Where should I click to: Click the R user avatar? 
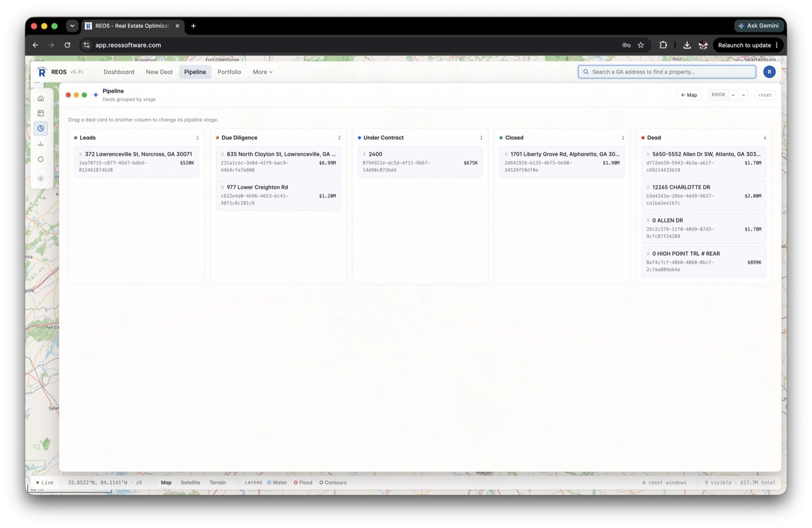[769, 72]
